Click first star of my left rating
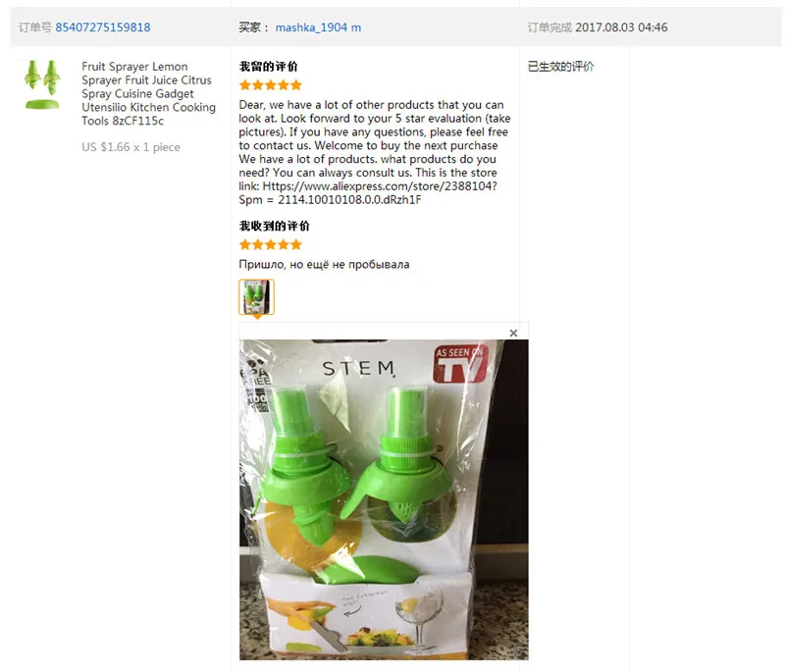The image size is (785, 672). (x=244, y=85)
